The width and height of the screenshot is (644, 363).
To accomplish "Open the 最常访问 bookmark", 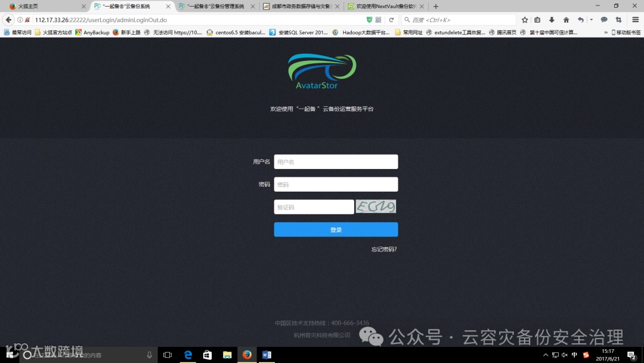I will [18, 32].
